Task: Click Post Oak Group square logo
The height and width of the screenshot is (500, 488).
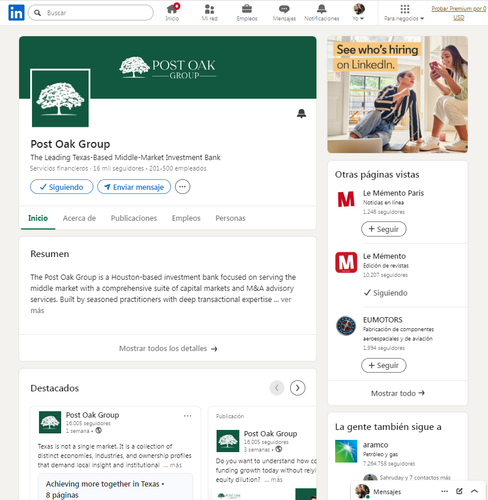Action: [60, 98]
